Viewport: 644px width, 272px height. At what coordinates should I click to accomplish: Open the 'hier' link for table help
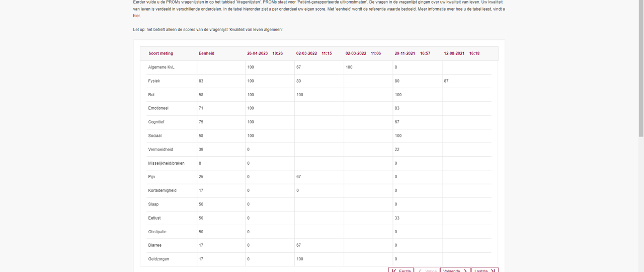click(136, 16)
